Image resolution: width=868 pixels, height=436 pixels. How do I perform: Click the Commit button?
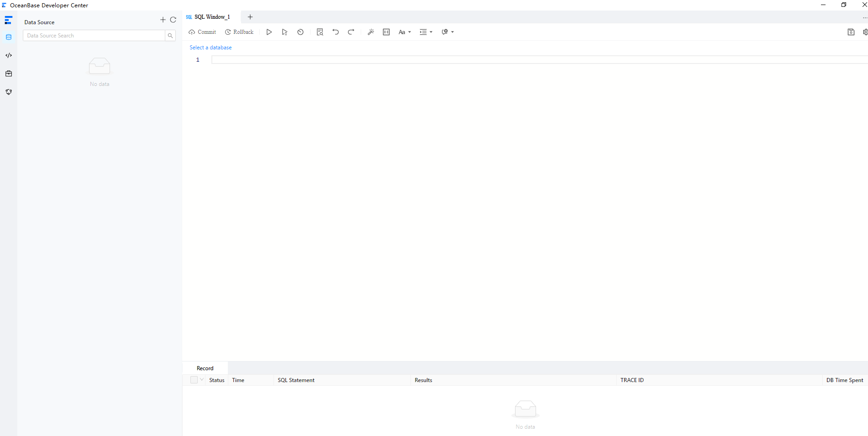(202, 32)
